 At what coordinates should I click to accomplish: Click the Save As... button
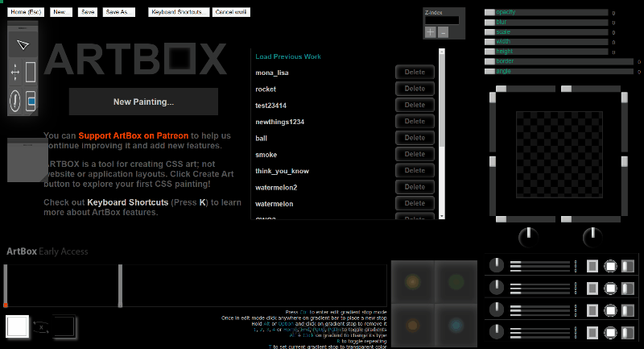pos(118,12)
